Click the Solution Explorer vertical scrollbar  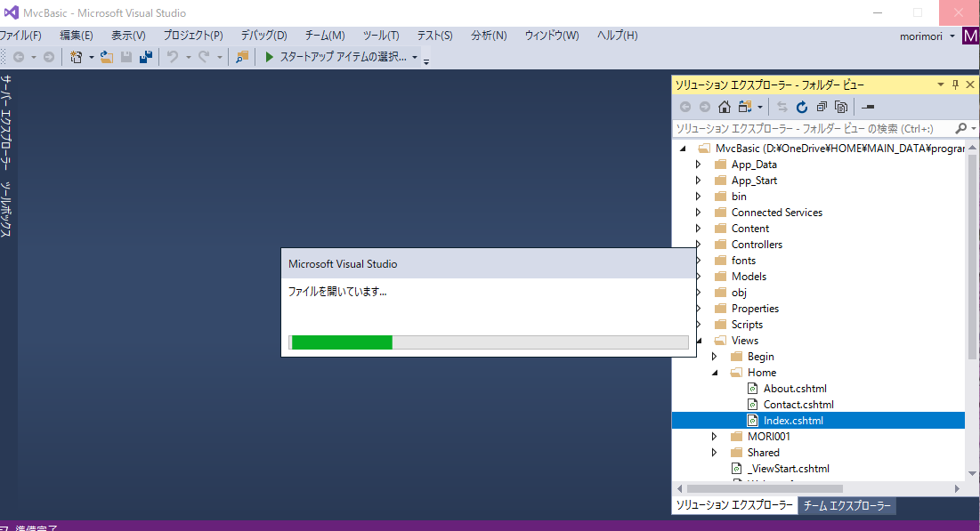(972, 256)
